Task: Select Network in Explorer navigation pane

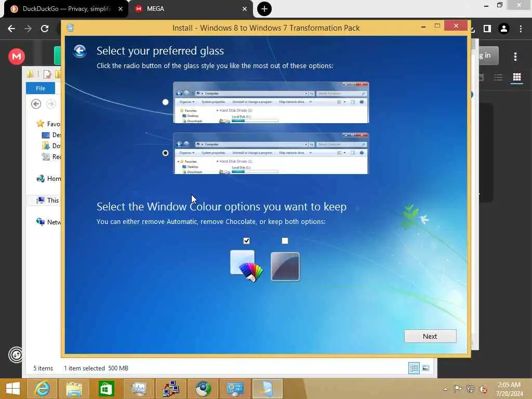Action: tap(48, 222)
